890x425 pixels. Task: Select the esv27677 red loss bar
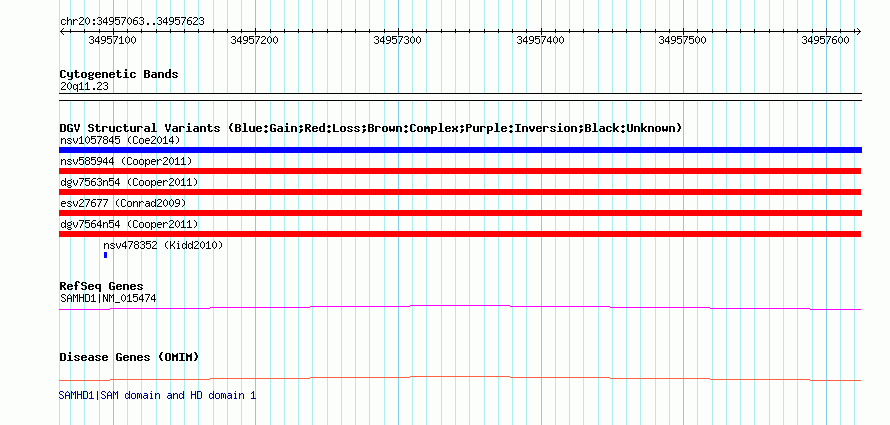coord(460,213)
